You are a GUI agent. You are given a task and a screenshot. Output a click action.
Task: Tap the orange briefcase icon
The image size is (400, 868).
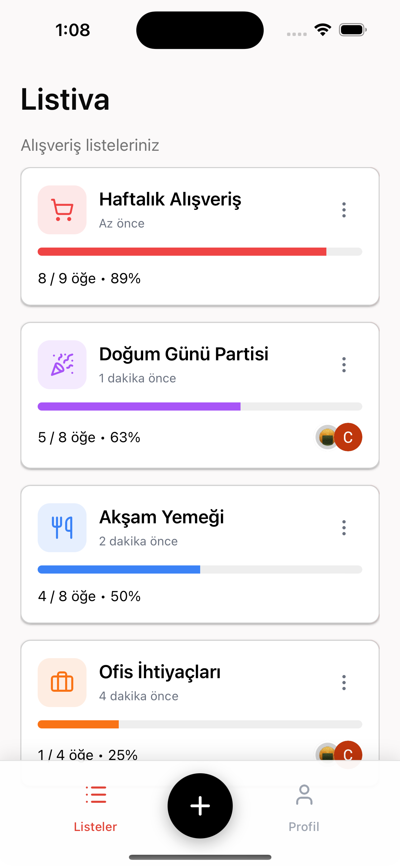(62, 683)
